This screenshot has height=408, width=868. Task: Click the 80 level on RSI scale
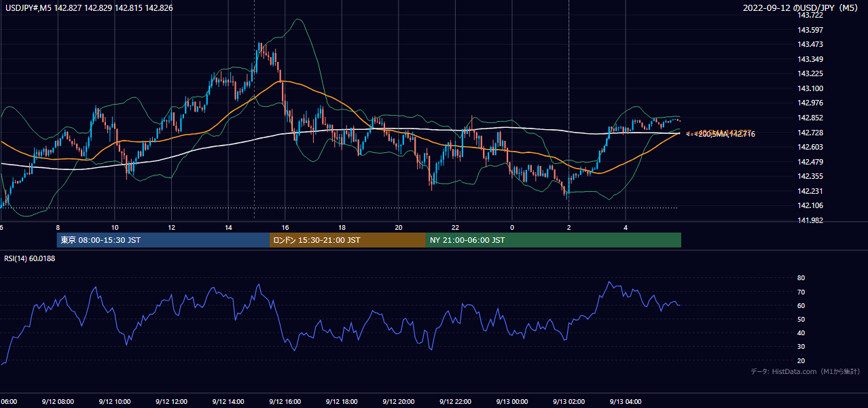pyautogui.click(x=801, y=278)
